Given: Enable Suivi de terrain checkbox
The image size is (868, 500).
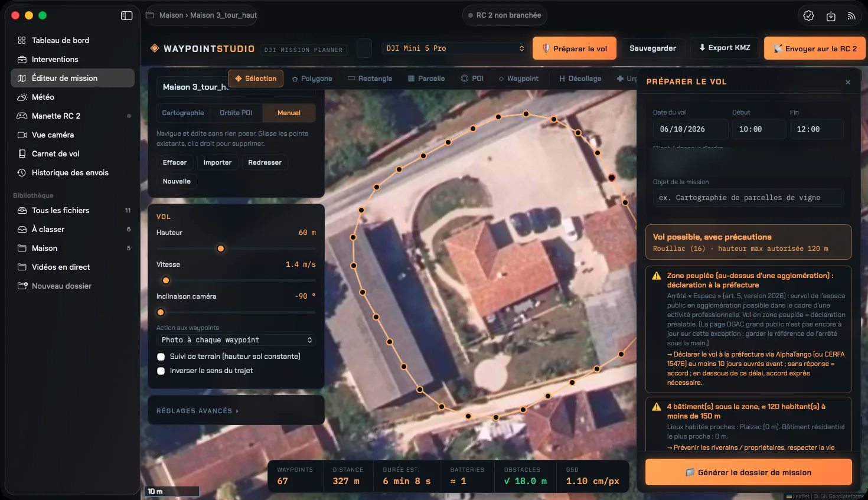Looking at the screenshot, I should click(x=161, y=357).
